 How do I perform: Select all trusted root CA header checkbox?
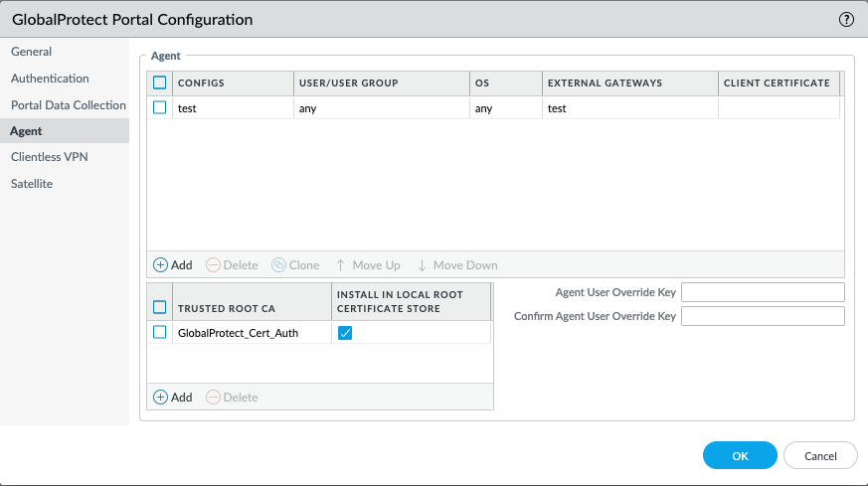[159, 307]
